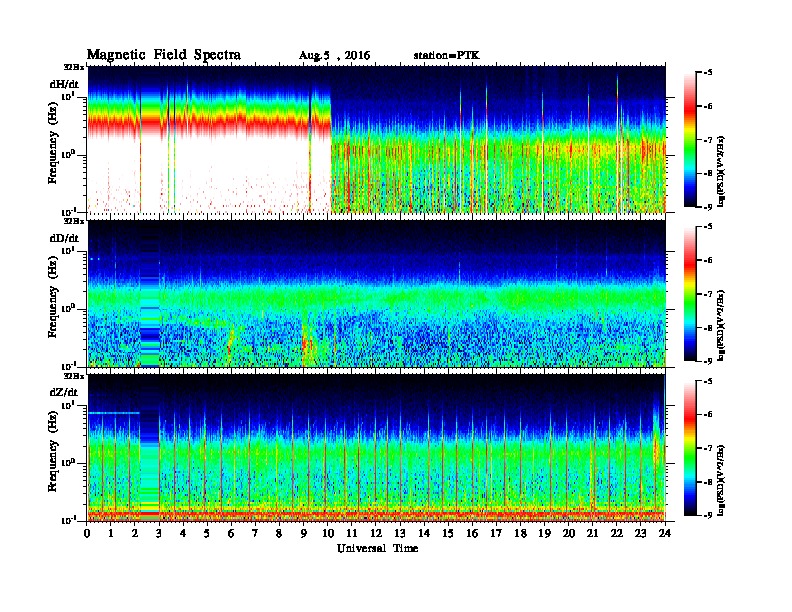
Task: Click hour tick label "3" on time axis
Action: pos(159,534)
